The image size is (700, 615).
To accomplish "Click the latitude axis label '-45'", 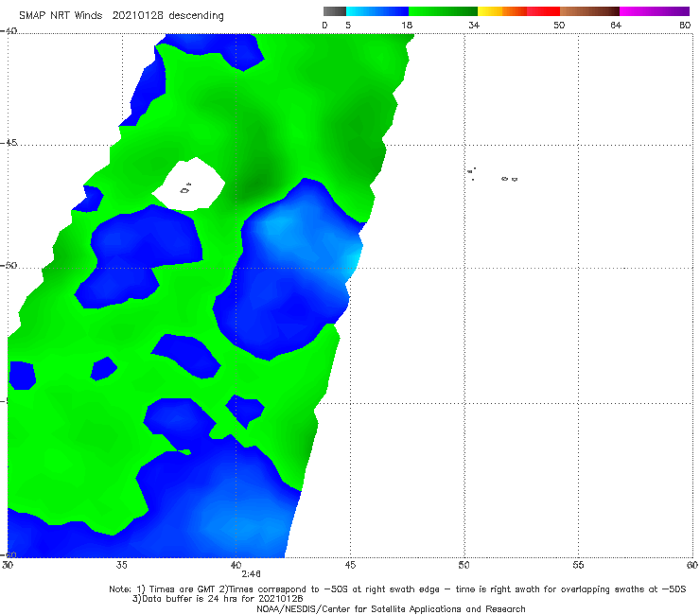I will pyautogui.click(x=9, y=143).
